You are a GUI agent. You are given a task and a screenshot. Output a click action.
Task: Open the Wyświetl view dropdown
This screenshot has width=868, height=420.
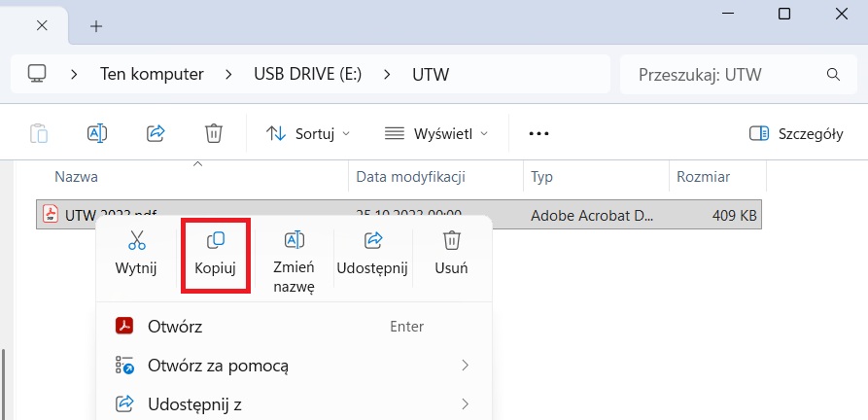[436, 133]
